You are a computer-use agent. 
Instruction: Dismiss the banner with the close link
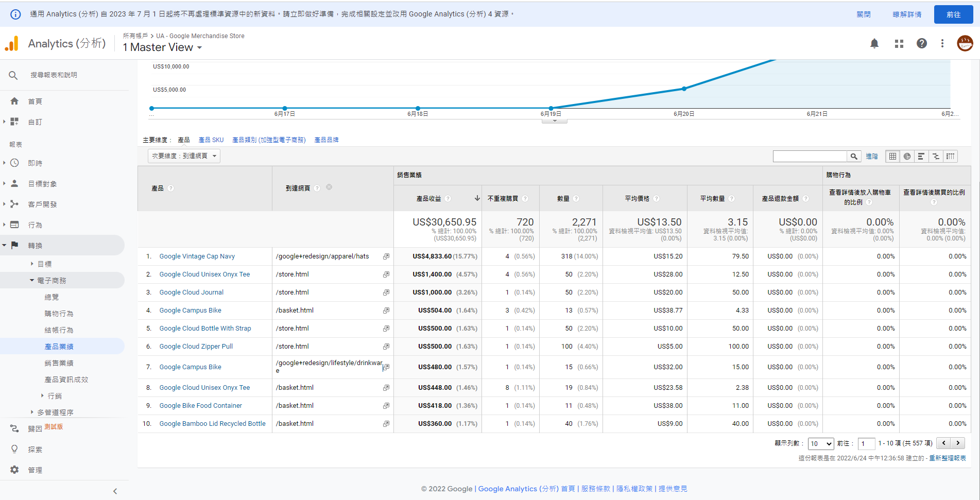coord(864,14)
